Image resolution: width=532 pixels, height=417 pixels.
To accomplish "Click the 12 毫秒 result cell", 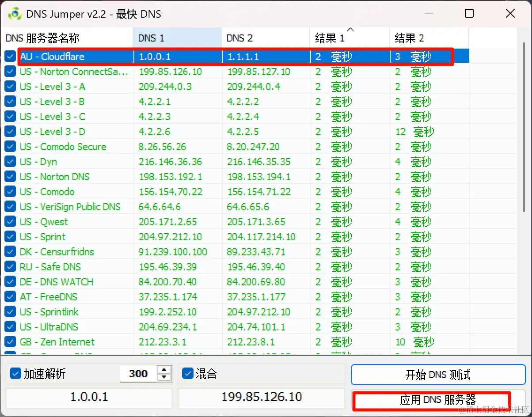I will point(414,132).
